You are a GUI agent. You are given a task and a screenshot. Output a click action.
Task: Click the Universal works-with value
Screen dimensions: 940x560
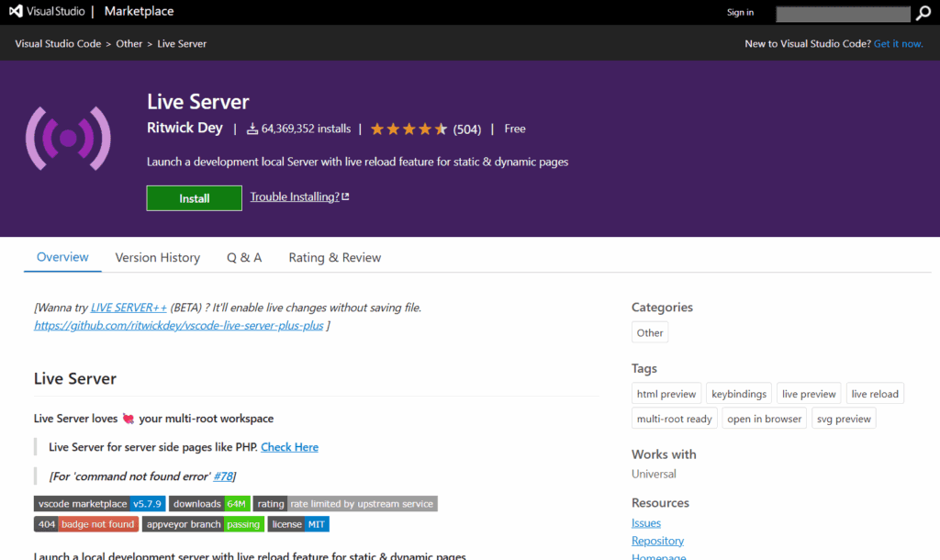point(654,474)
